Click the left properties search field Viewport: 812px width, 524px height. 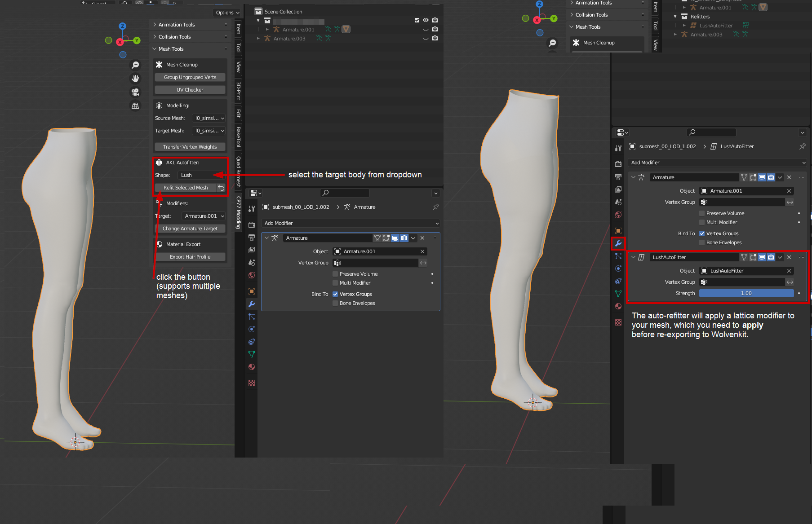coord(345,193)
